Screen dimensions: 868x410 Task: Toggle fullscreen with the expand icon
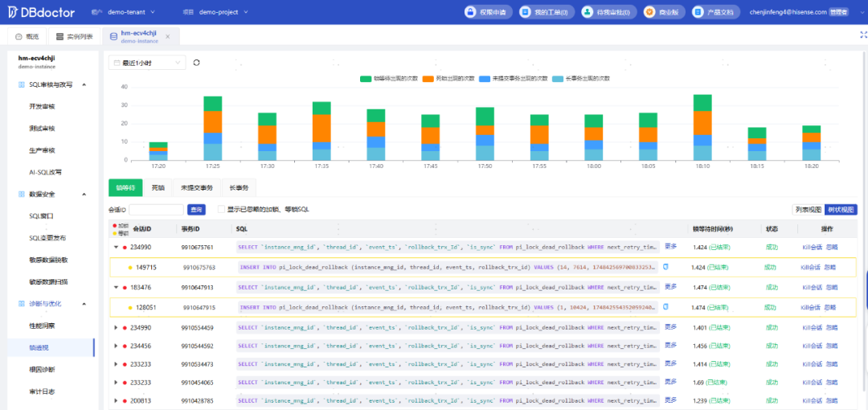(863, 35)
